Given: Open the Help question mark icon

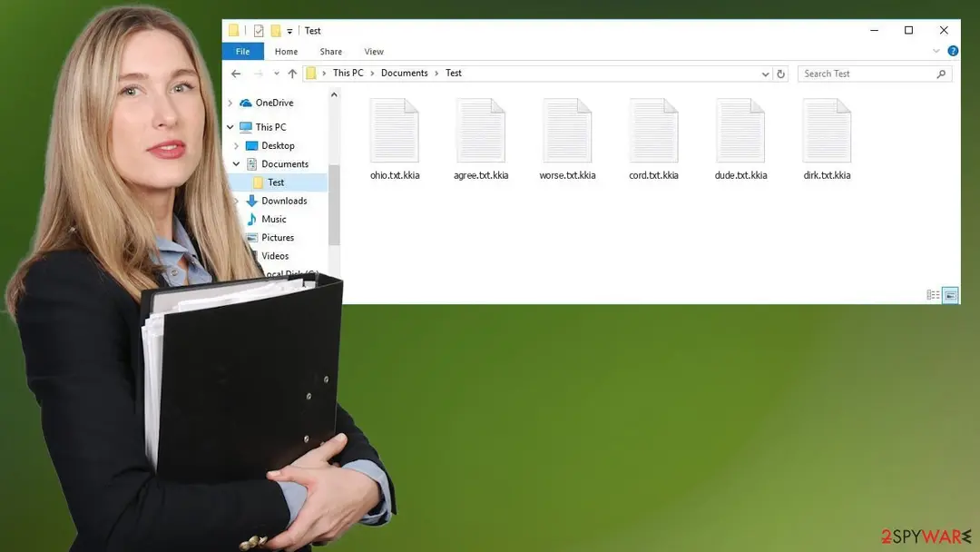Looking at the screenshot, I should [953, 51].
